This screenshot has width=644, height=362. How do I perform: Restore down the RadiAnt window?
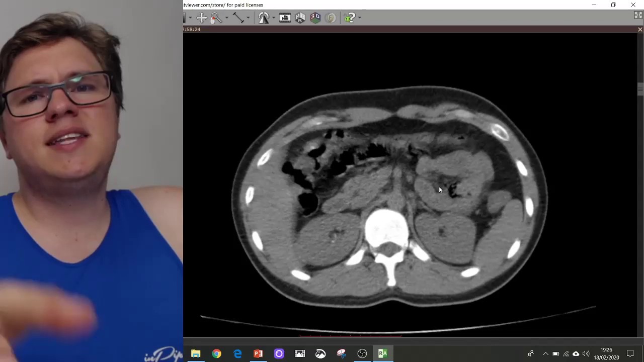(x=613, y=5)
